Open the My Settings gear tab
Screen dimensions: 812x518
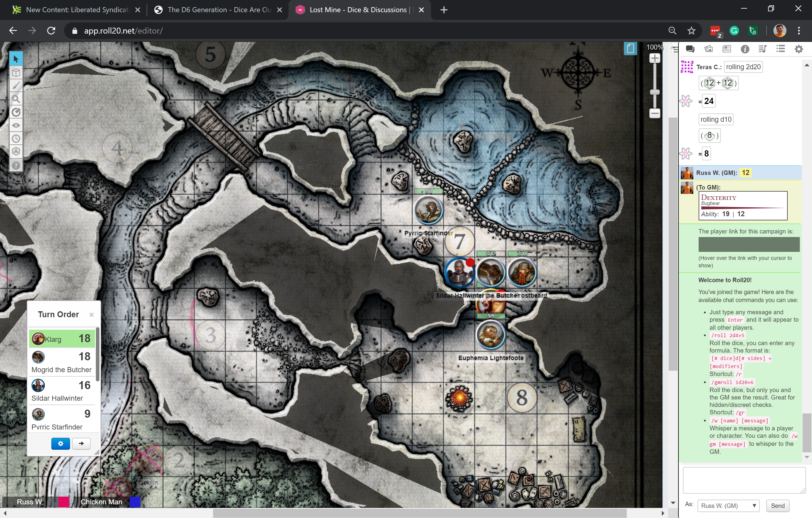[x=799, y=49]
